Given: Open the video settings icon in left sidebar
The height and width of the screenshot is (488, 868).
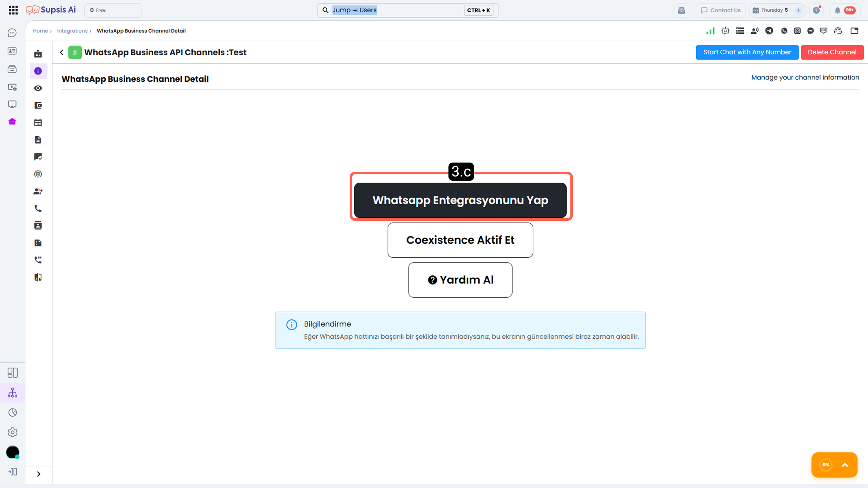Looking at the screenshot, I should click(12, 87).
